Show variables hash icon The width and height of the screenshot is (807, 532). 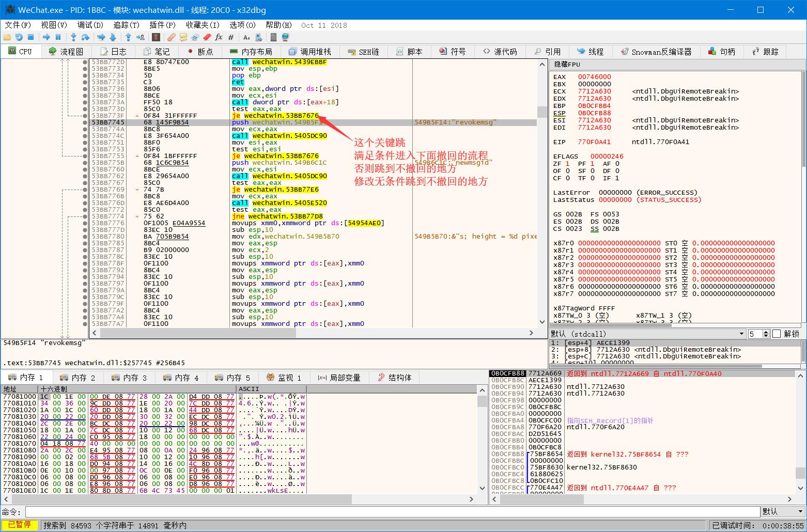point(230,37)
